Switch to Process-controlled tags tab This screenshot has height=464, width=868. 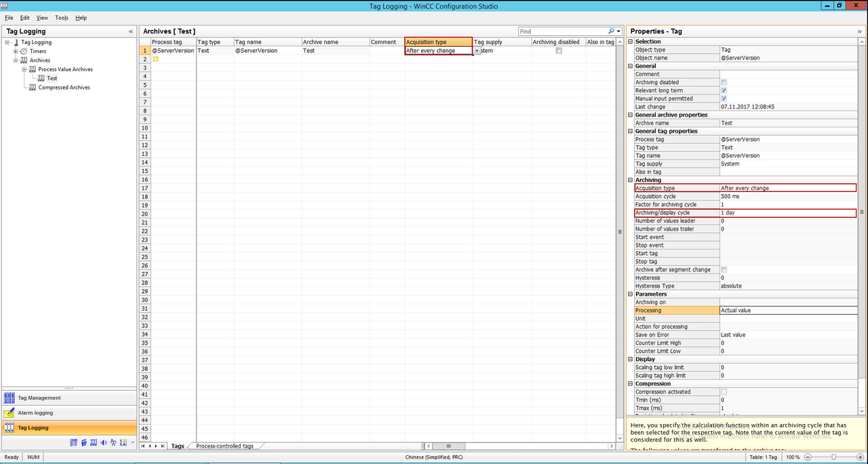click(x=224, y=446)
